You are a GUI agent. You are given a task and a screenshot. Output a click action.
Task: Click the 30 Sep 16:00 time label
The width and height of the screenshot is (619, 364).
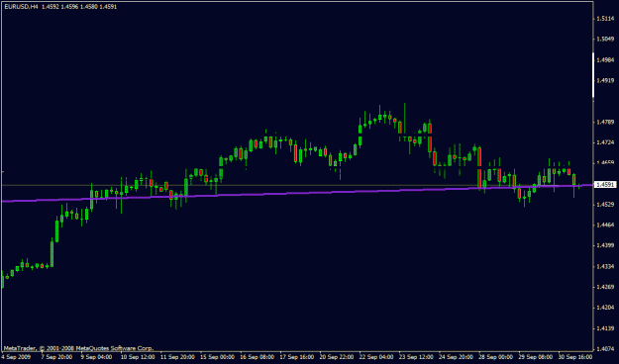(576, 357)
